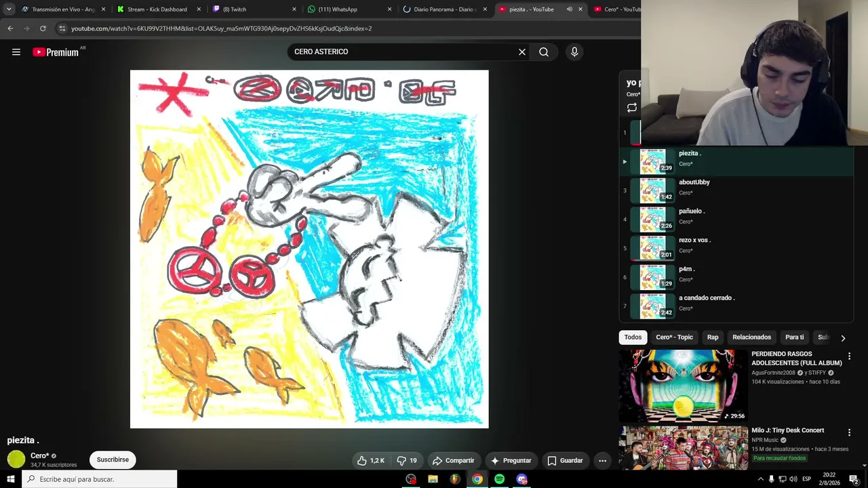
Task: Select currently playing piezita . playlist item
Action: (736, 161)
